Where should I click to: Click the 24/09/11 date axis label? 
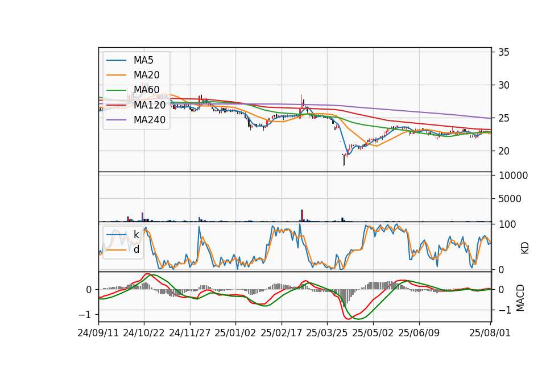pos(98,333)
